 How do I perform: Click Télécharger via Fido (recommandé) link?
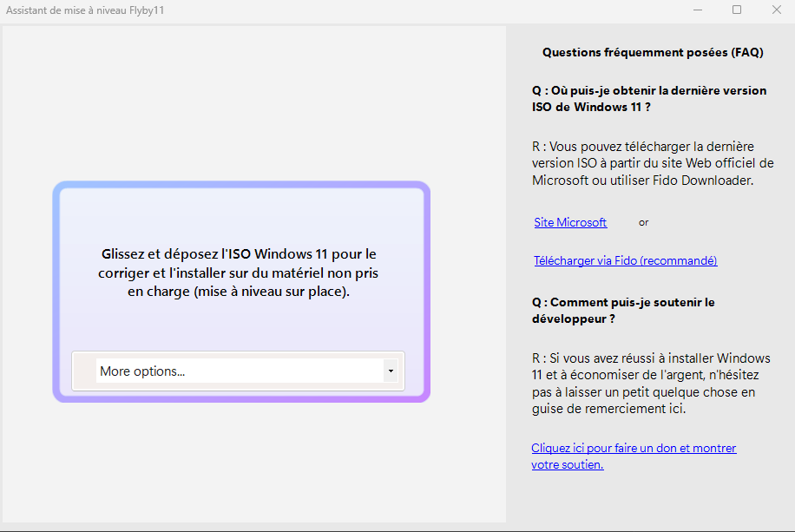tap(625, 260)
